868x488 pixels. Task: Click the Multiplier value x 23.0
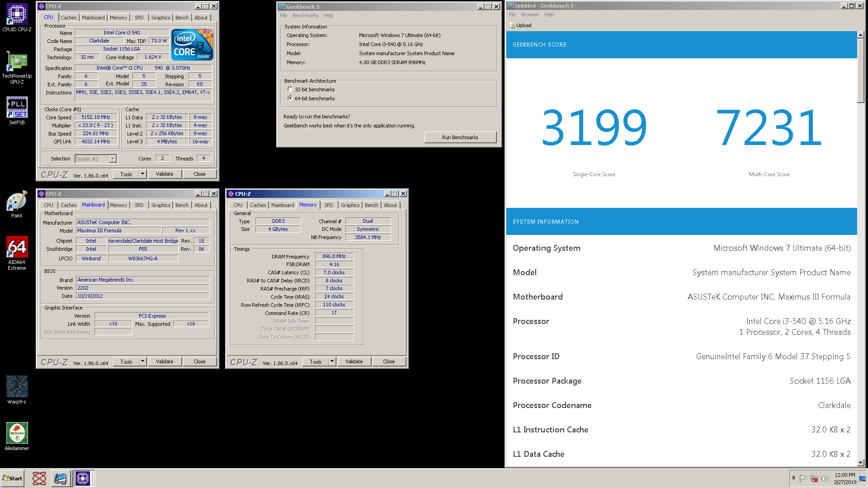[x=96, y=125]
